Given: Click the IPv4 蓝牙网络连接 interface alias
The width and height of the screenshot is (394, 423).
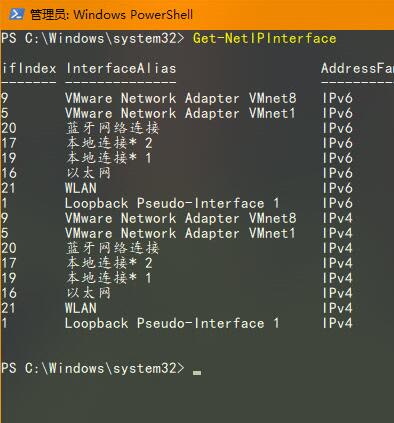Looking at the screenshot, I should click(113, 248).
